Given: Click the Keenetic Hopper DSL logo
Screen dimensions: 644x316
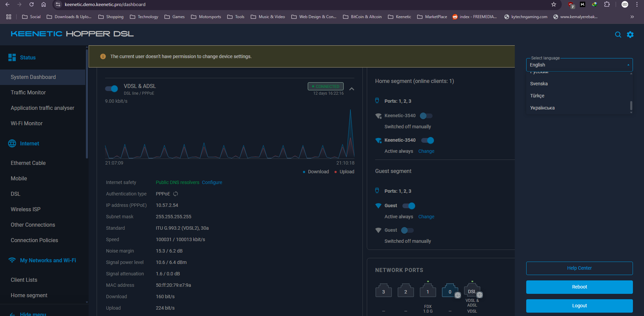Looking at the screenshot, I should tap(72, 34).
